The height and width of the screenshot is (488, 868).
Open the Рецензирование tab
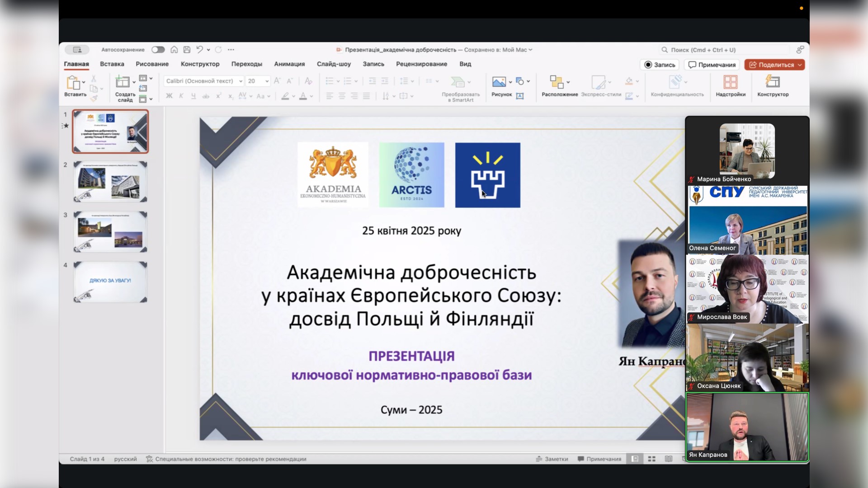pos(421,64)
